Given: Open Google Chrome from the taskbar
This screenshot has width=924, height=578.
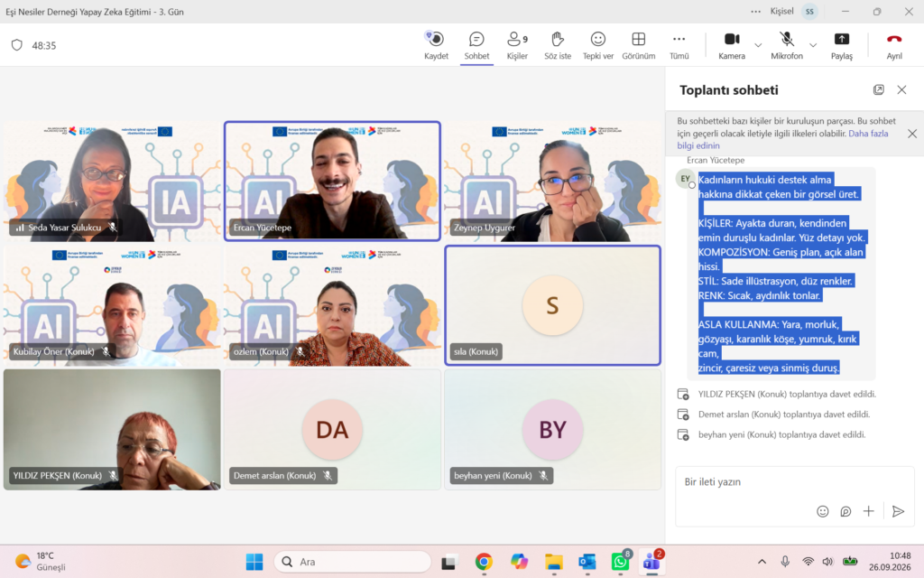Looking at the screenshot, I should tap(484, 562).
